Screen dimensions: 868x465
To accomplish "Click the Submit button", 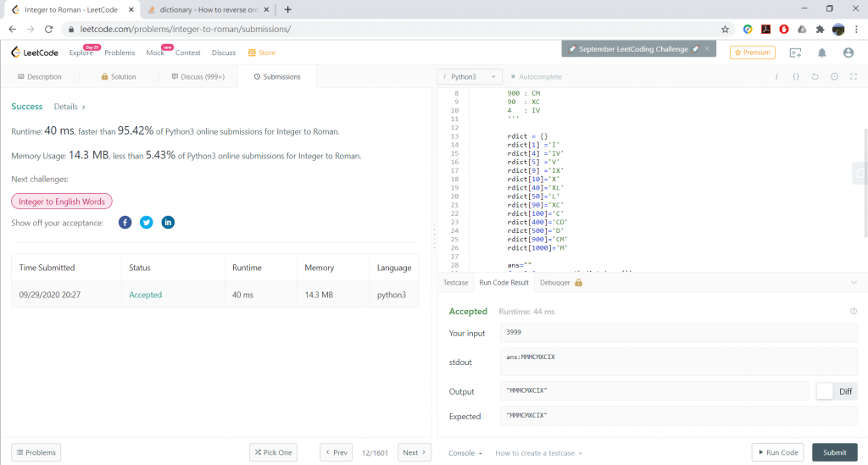I will click(835, 452).
